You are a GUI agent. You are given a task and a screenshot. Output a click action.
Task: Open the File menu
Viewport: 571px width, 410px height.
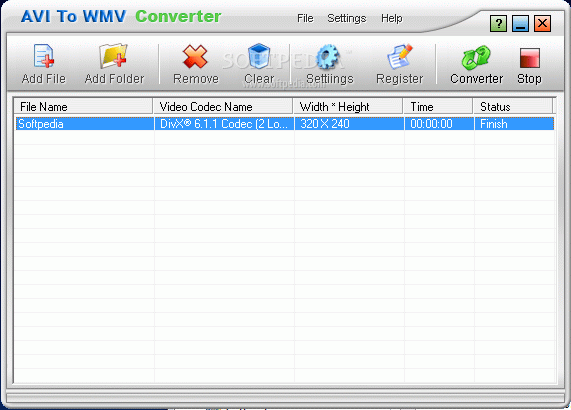(x=305, y=18)
